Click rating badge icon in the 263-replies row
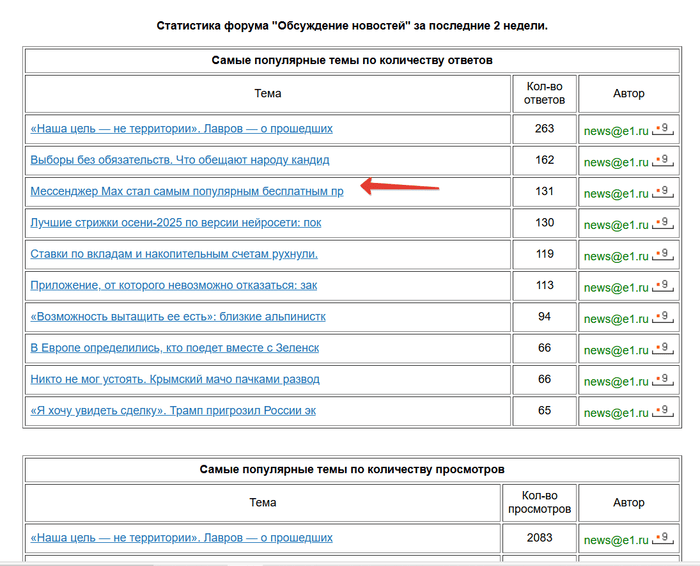The height and width of the screenshot is (566, 700). click(662, 129)
